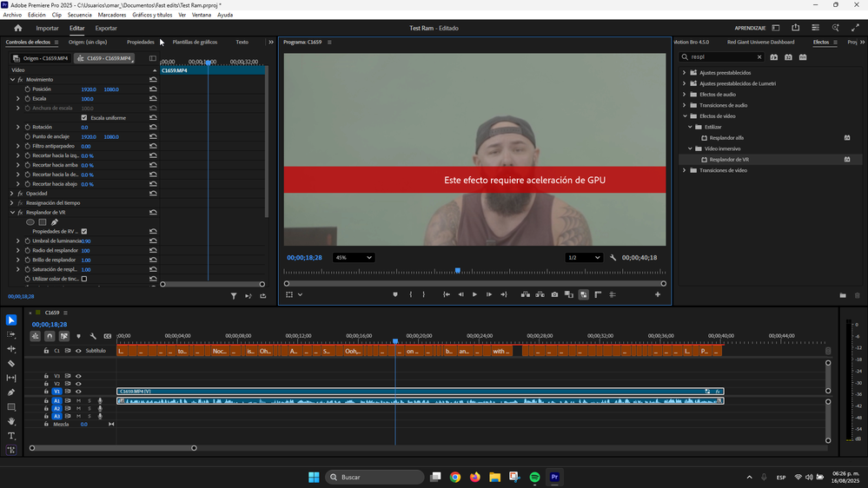868x488 pixels.
Task: Mute audio track A1
Action: tap(78, 400)
